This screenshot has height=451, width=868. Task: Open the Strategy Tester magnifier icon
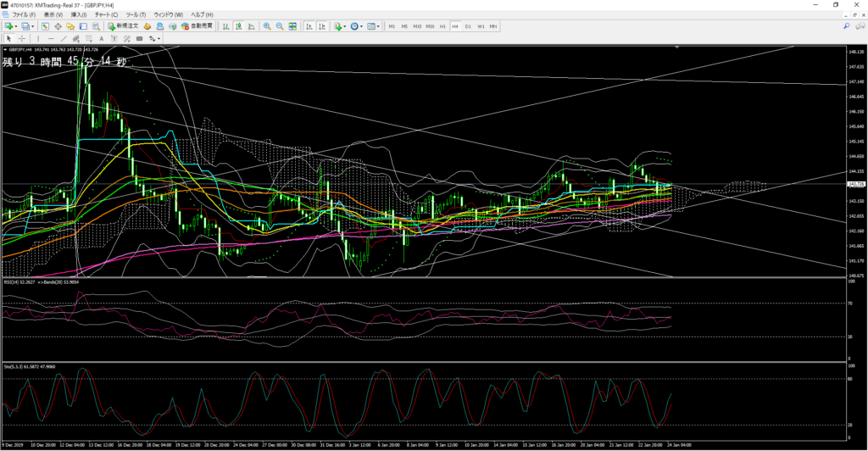(x=96, y=26)
